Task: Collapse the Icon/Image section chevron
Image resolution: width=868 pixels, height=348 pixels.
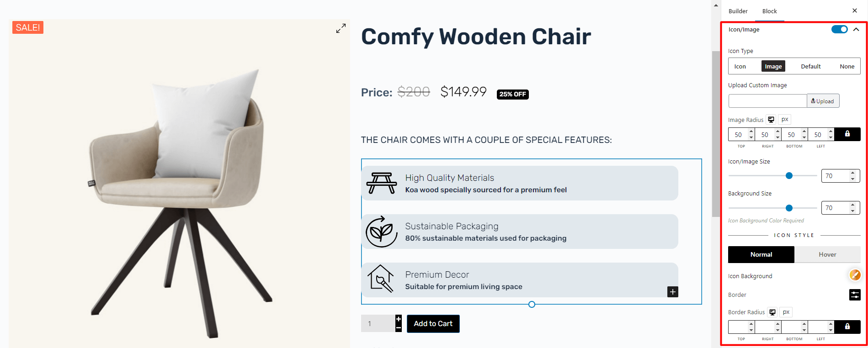Action: pyautogui.click(x=856, y=29)
